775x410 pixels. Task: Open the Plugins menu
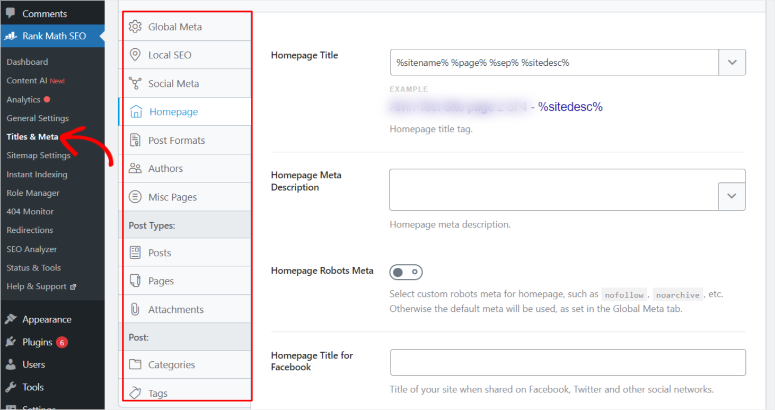pyautogui.click(x=37, y=342)
